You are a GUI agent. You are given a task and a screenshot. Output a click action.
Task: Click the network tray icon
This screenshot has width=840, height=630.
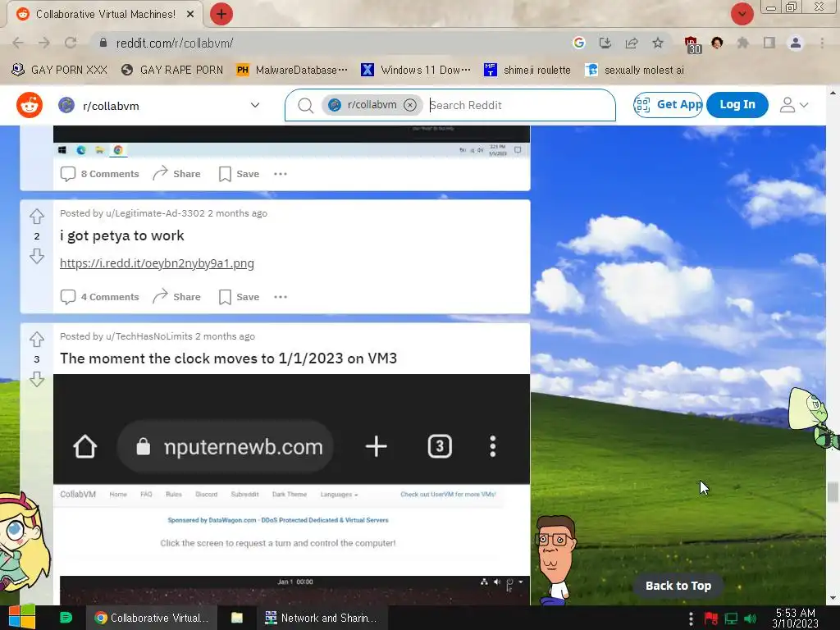[731, 619]
